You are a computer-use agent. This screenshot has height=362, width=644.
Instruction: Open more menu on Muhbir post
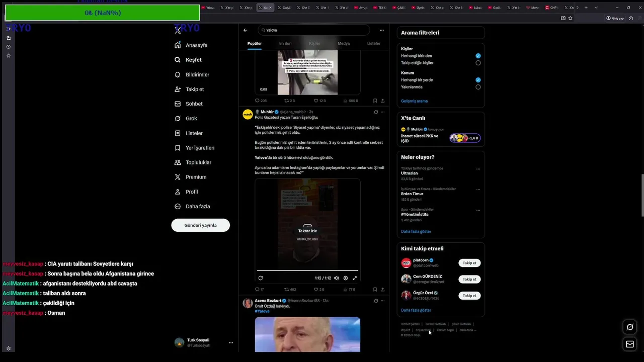click(x=382, y=112)
